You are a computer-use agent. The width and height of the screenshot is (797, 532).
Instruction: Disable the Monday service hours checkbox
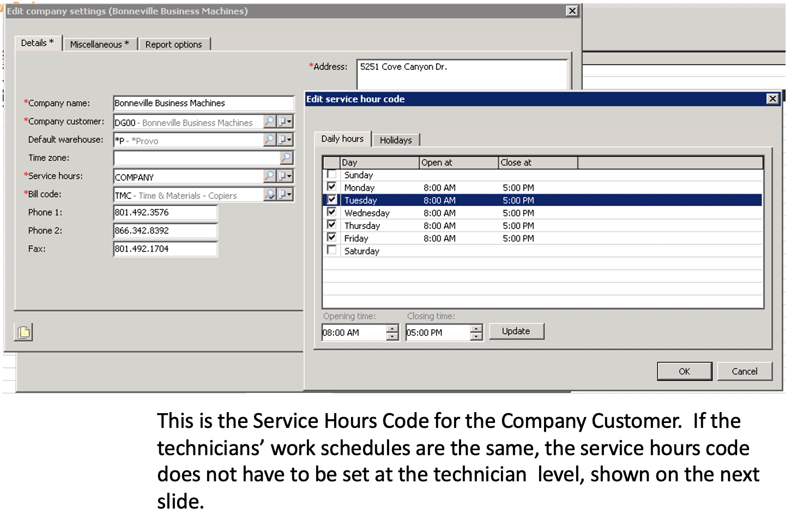click(331, 186)
